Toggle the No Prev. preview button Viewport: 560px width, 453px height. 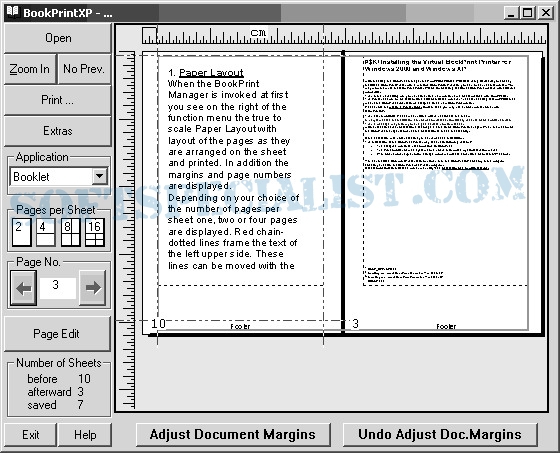pyautogui.click(x=84, y=69)
